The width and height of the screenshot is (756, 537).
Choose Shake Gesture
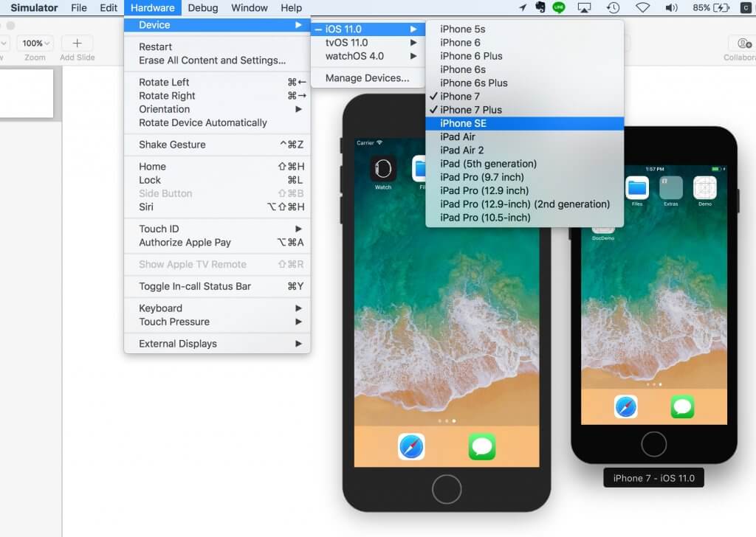217,145
